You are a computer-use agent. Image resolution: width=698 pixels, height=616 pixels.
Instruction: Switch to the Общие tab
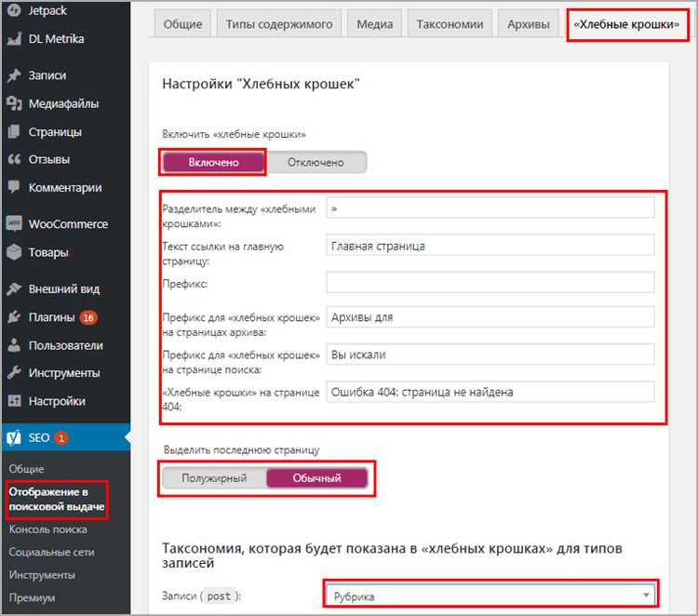[x=182, y=24]
